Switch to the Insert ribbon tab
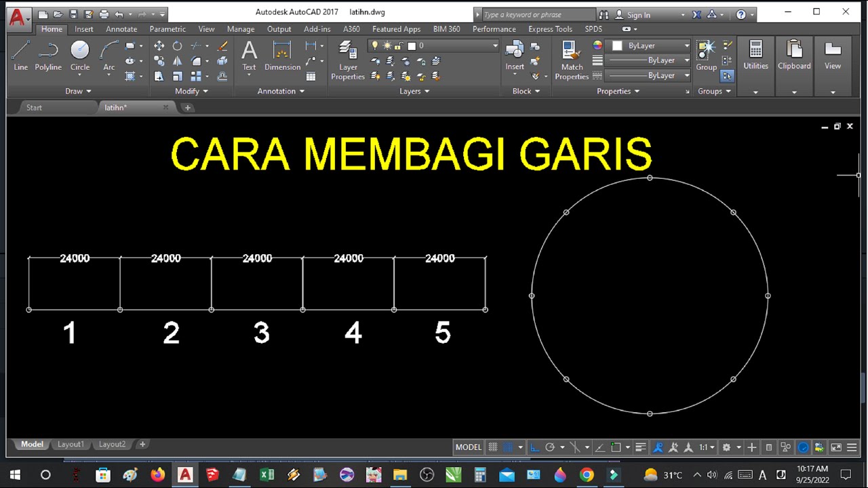The width and height of the screenshot is (868, 488). point(84,29)
